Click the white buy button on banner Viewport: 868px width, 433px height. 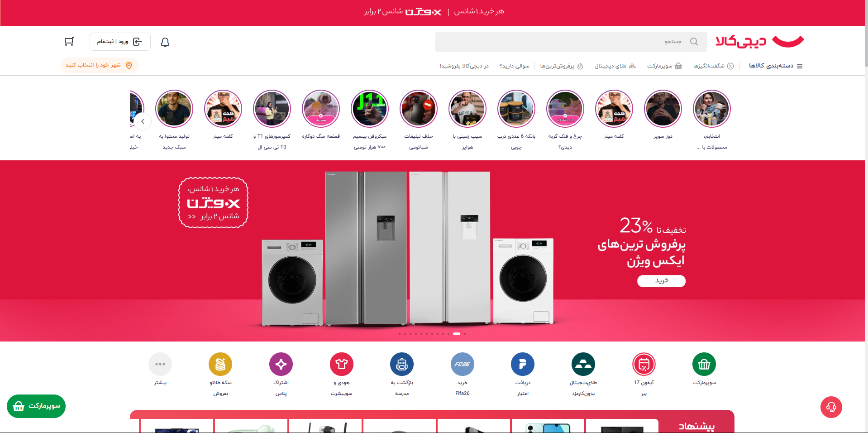pyautogui.click(x=661, y=281)
